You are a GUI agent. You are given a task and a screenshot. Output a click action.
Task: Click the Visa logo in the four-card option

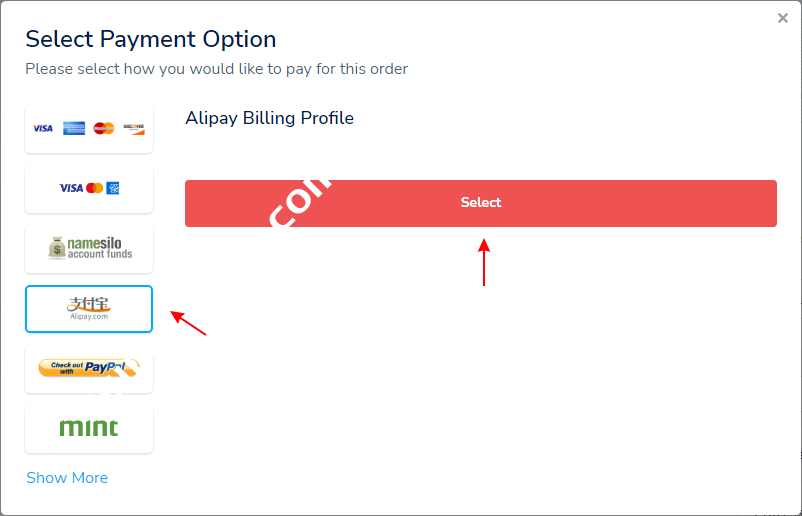click(43, 129)
